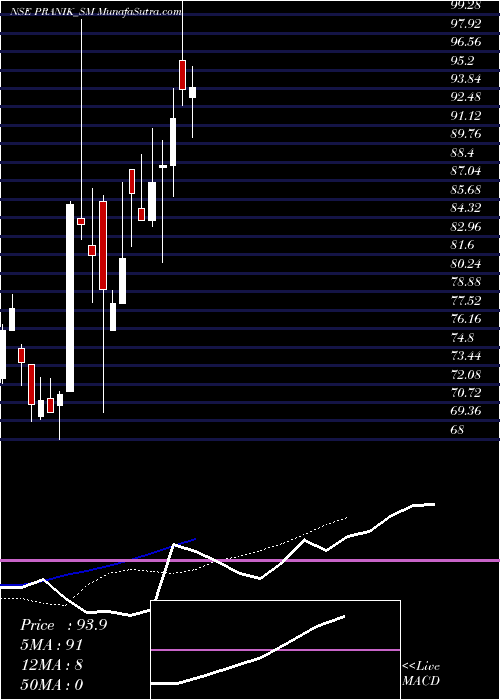Click the MACD inset chart box

point(275,650)
